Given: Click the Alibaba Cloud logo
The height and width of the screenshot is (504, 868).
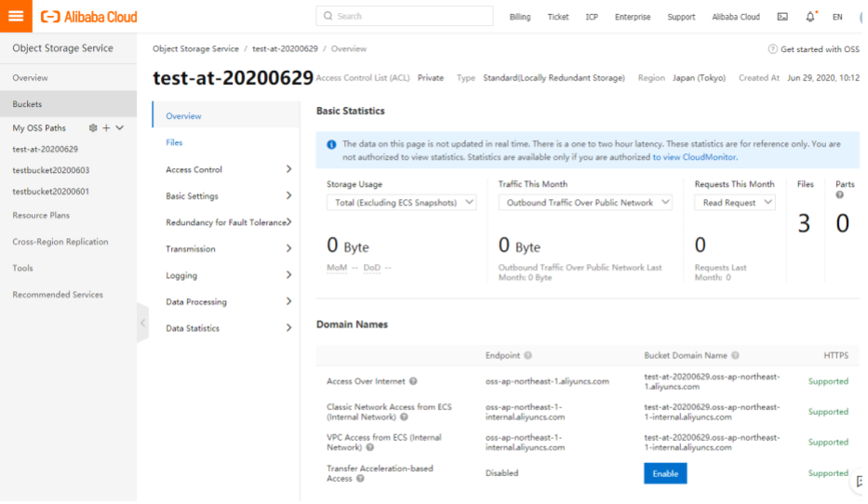Looking at the screenshot, I should point(89,17).
